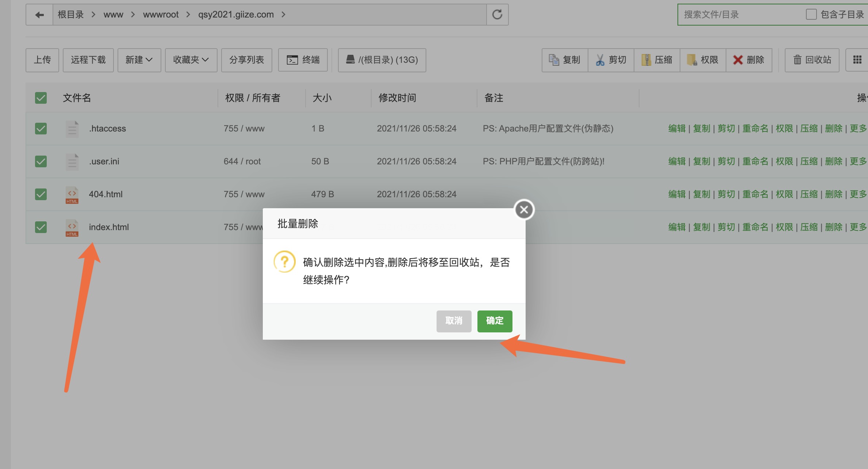Click the .user.ini file icon
Viewport: 868px width, 469px height.
(72, 162)
